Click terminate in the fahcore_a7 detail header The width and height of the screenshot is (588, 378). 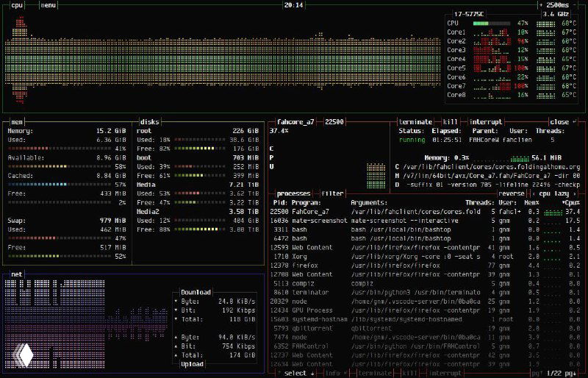tap(415, 121)
